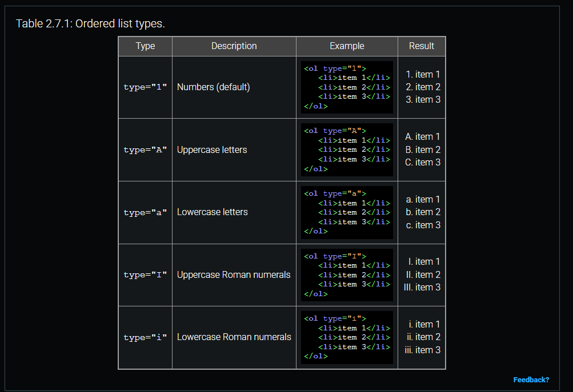The height and width of the screenshot is (392, 573).
Task: Click the type="i" lowercase Roman cell
Action: (145, 337)
